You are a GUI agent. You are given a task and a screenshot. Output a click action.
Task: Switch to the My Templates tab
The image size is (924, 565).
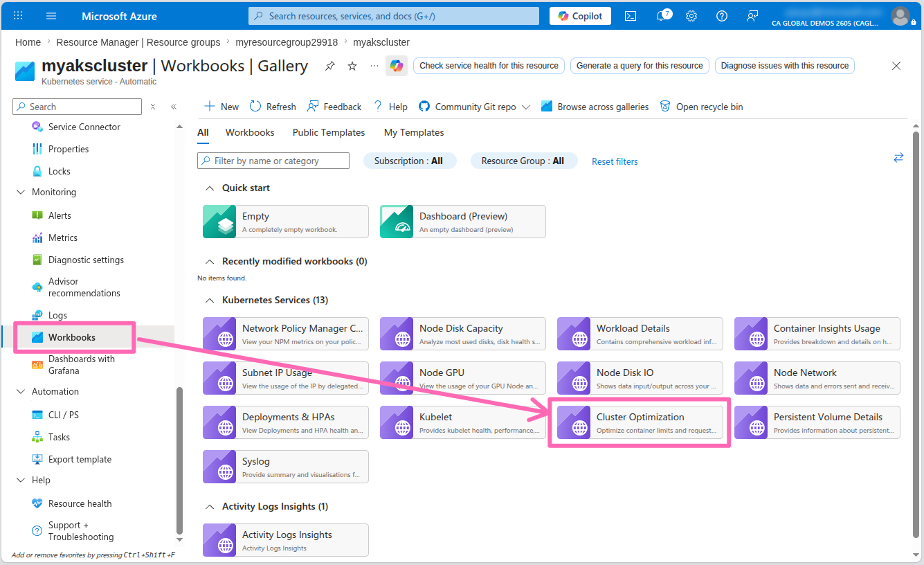[414, 132]
